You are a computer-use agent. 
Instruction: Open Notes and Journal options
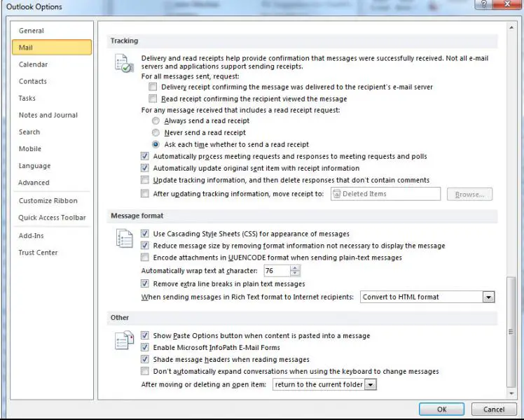coord(51,115)
